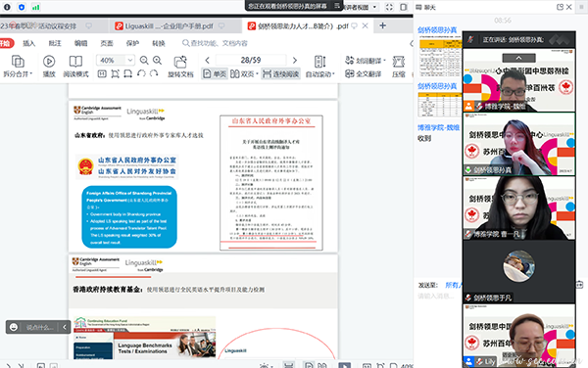
Task: Click the chat message input field 请输入消息
Action: click(437, 297)
